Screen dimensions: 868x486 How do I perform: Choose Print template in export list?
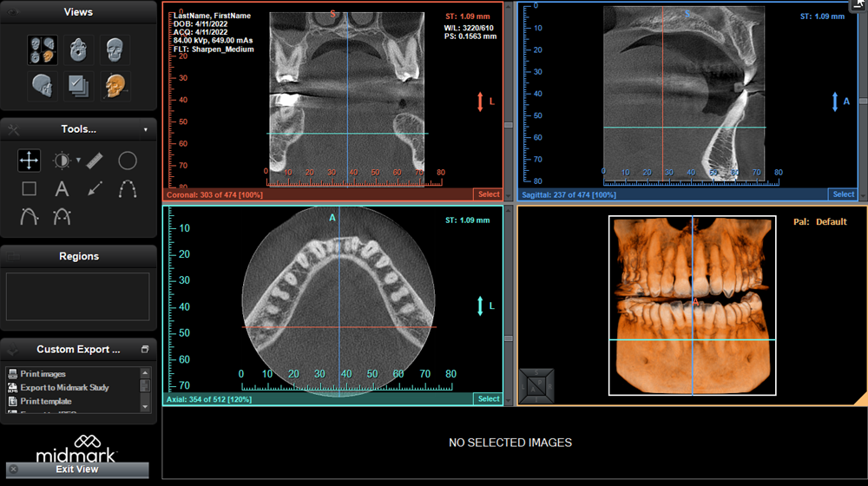coord(46,401)
